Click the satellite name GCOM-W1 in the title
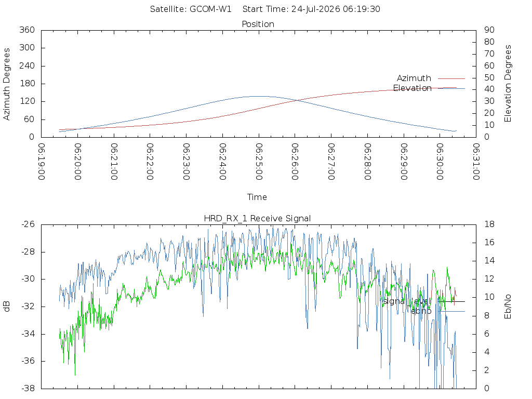 (x=210, y=9)
